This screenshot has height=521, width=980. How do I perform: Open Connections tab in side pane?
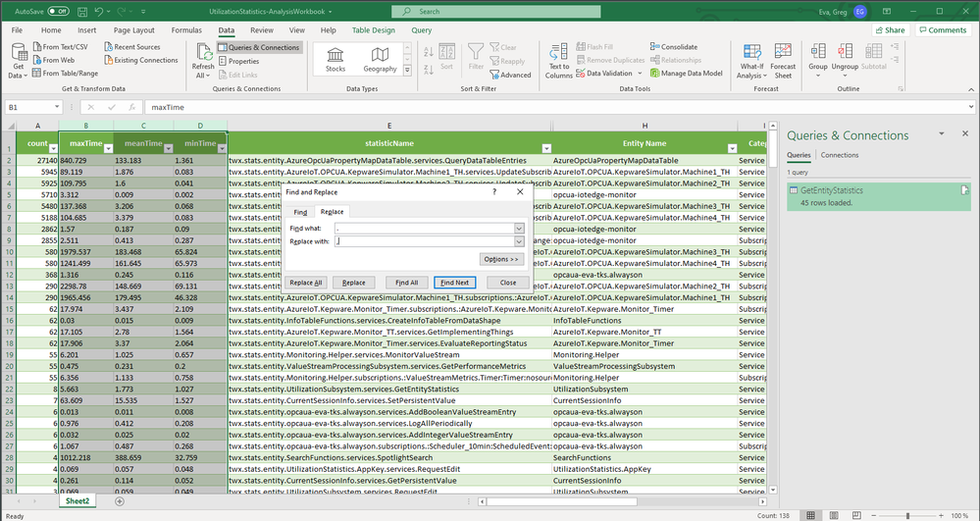pyautogui.click(x=840, y=155)
